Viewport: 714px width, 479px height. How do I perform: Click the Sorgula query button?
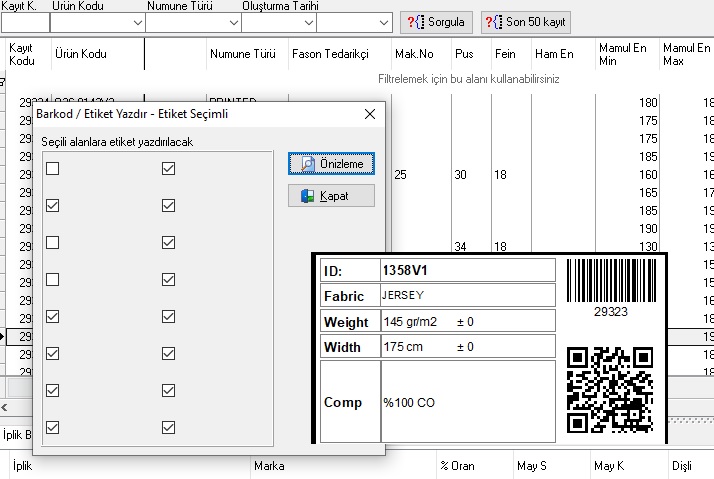tap(435, 22)
